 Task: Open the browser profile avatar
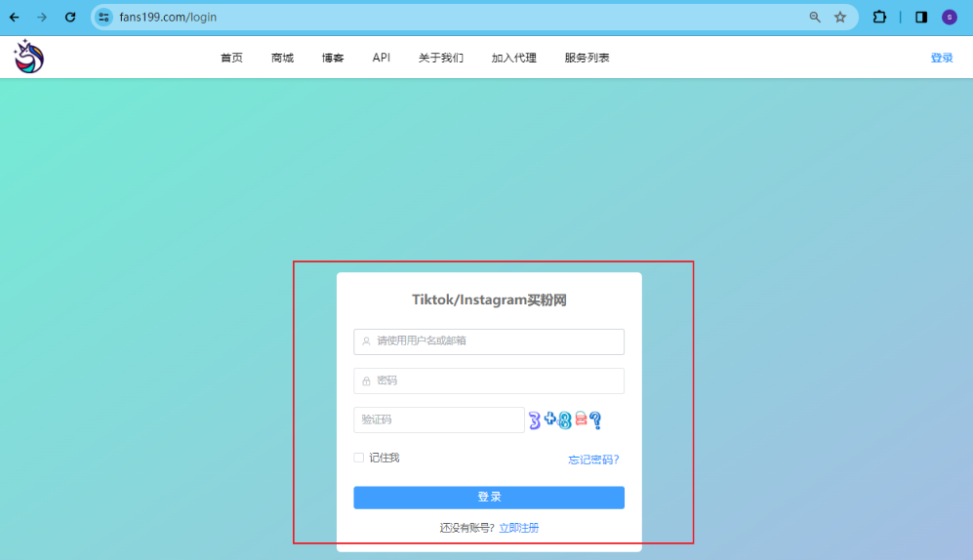coord(950,18)
